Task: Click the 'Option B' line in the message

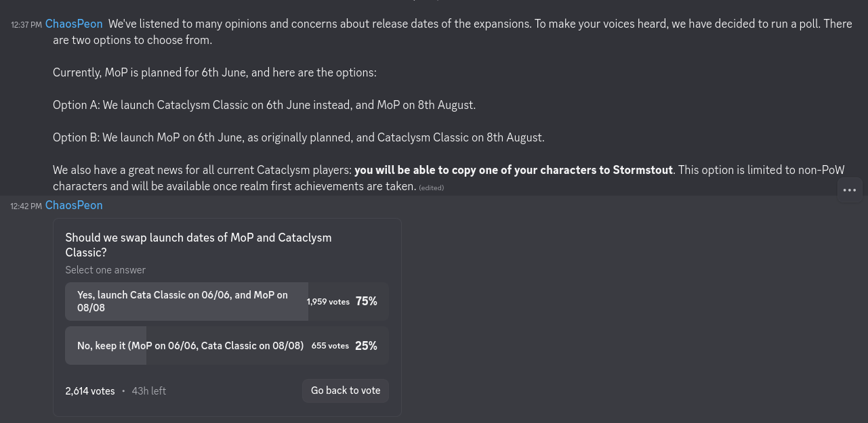Action: click(x=298, y=137)
